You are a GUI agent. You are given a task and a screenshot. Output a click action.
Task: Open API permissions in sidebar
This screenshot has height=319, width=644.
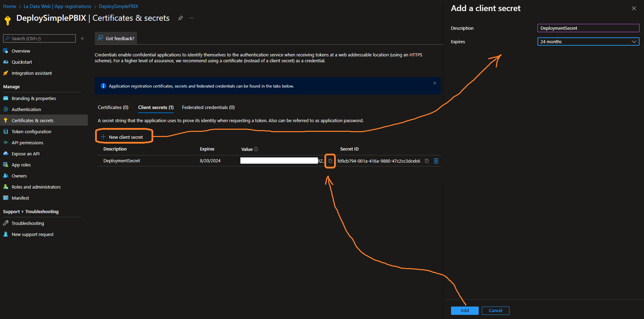27,143
